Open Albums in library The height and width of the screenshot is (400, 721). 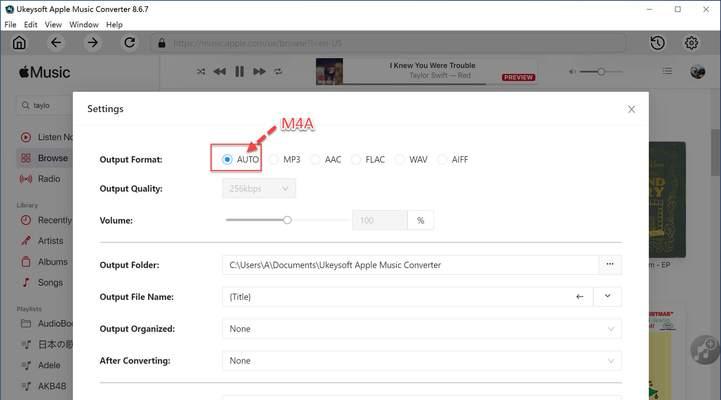tap(45, 262)
